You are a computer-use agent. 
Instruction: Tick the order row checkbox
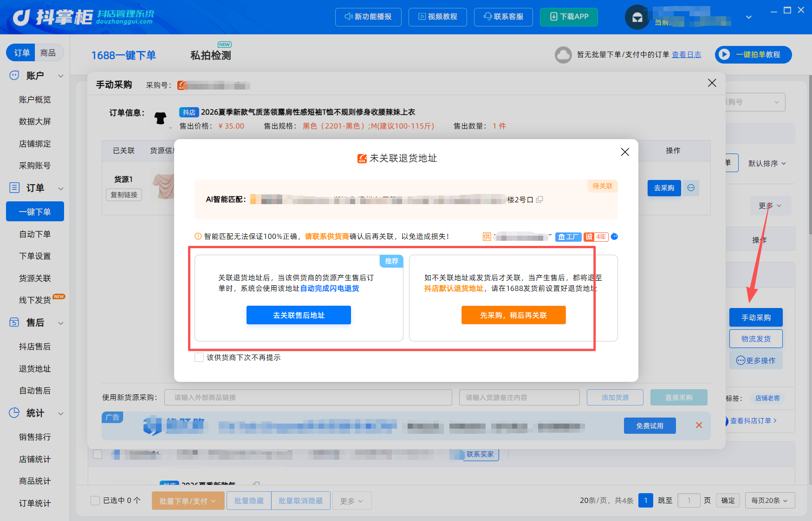click(x=97, y=454)
